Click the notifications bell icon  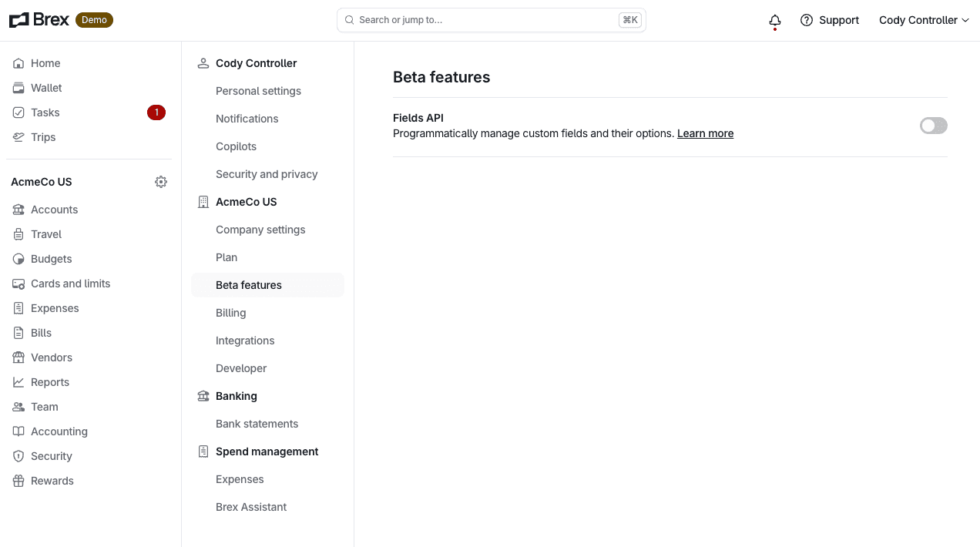775,21
